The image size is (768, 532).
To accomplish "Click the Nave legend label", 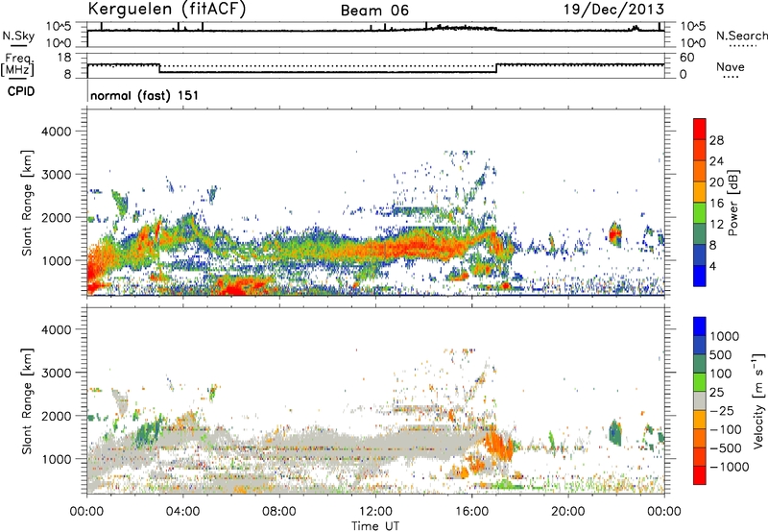I will click(730, 66).
